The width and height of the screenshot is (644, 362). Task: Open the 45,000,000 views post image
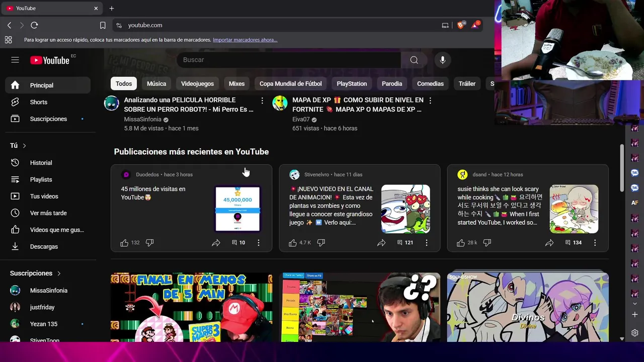237,209
